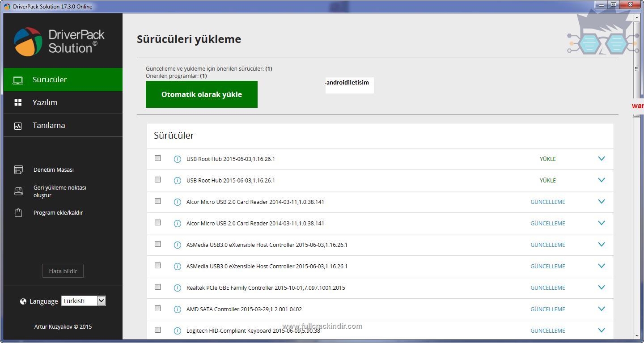Switch to the Yazılım section
The width and height of the screenshot is (644, 343).
click(x=63, y=102)
